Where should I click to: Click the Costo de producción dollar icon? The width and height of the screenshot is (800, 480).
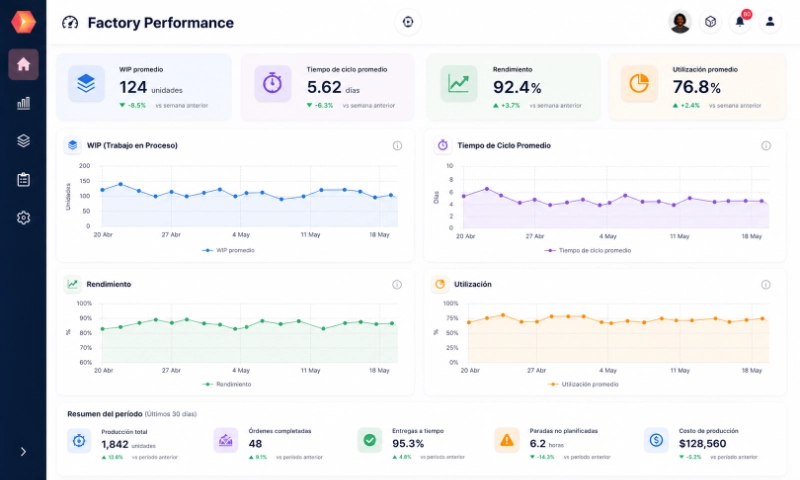coord(656,440)
